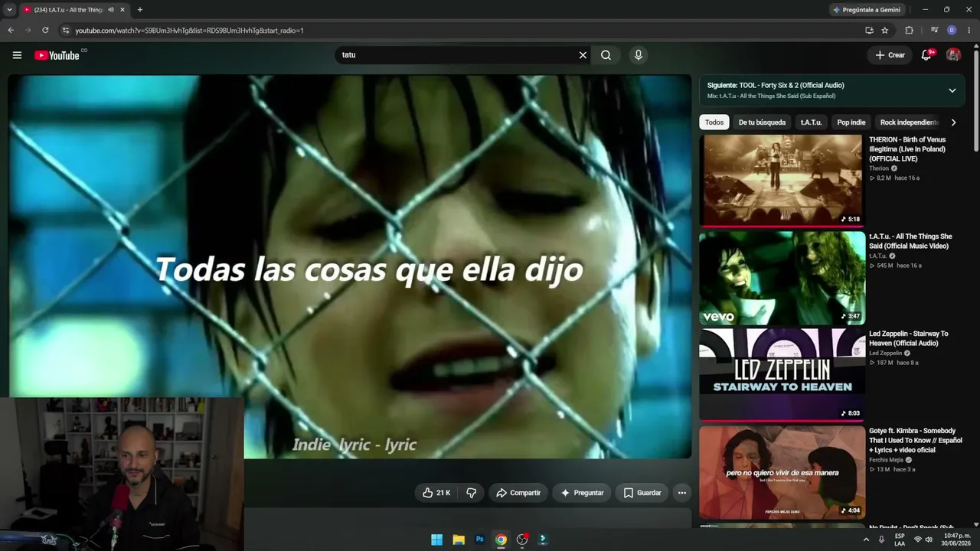Open the YouTube account avatar menu
Screen dimensions: 980x551
[953, 55]
